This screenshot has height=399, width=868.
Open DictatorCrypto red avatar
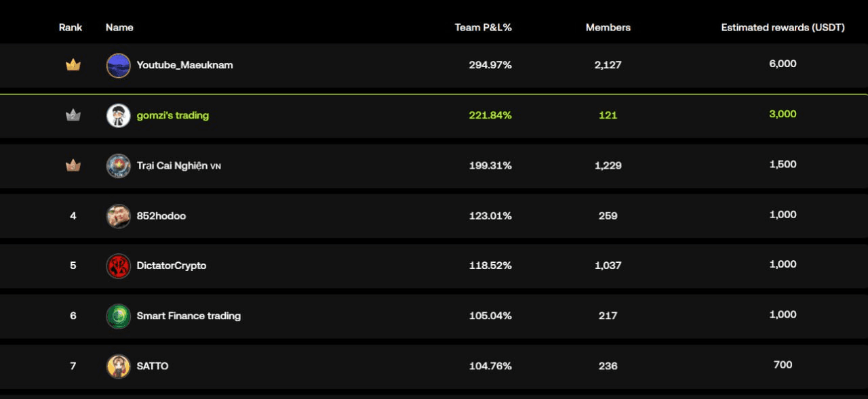click(x=119, y=266)
